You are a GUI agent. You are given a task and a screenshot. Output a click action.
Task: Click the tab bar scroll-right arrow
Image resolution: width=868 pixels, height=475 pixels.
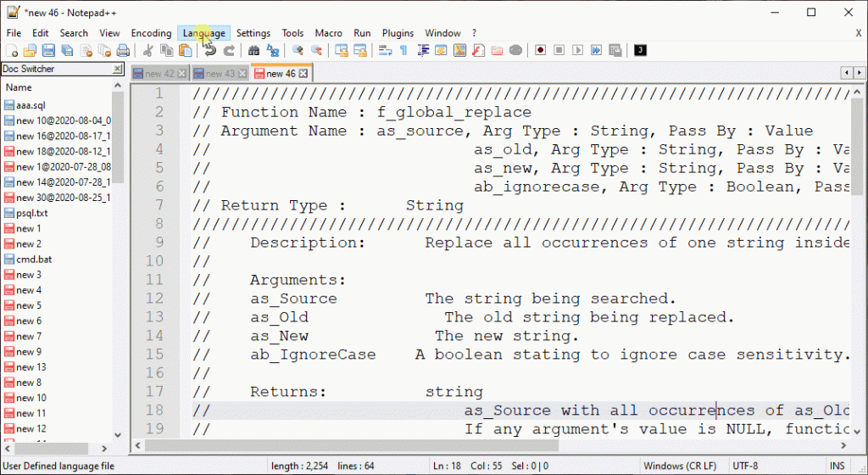coord(860,73)
